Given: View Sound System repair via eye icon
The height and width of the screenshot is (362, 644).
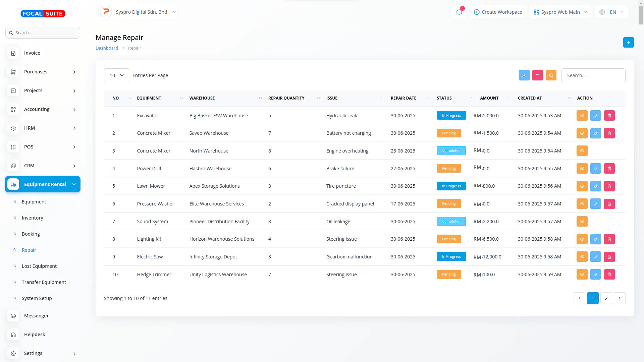Looking at the screenshot, I should [582, 222].
